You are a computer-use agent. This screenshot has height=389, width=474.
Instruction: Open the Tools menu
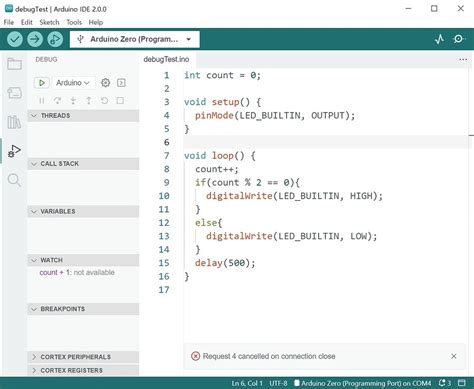pos(74,22)
